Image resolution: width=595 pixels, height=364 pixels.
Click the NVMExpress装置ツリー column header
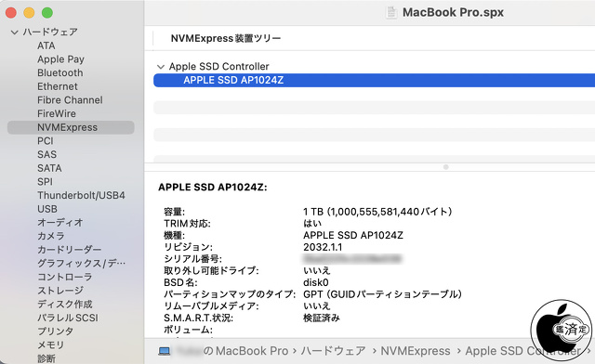226,38
